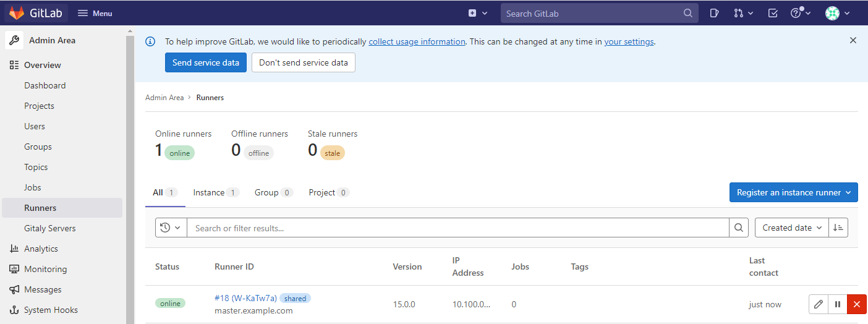Viewport: 868px width, 324px height.
Task: Click version 15.0.0 in runner row
Action: pyautogui.click(x=404, y=304)
